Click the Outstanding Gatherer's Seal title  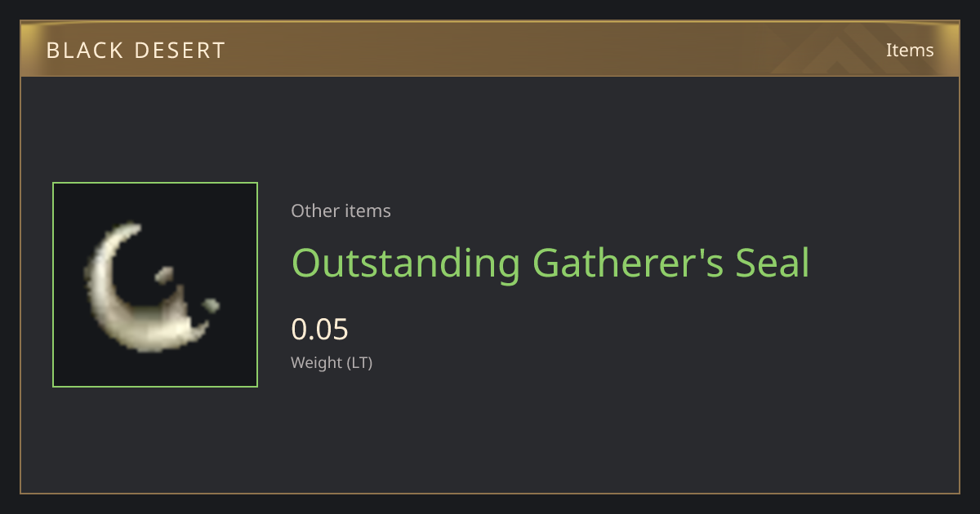coord(550,263)
